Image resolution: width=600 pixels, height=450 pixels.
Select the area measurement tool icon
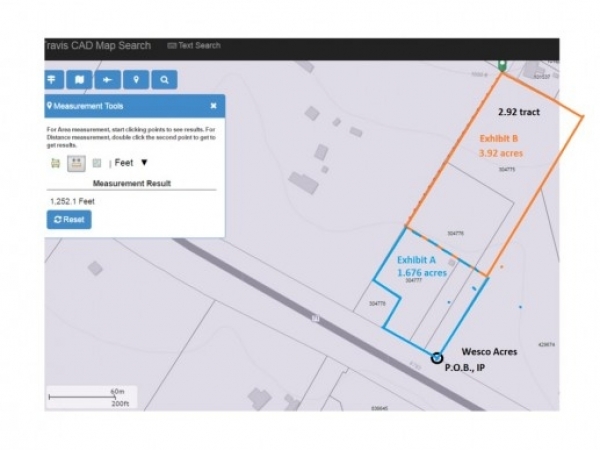(55, 163)
